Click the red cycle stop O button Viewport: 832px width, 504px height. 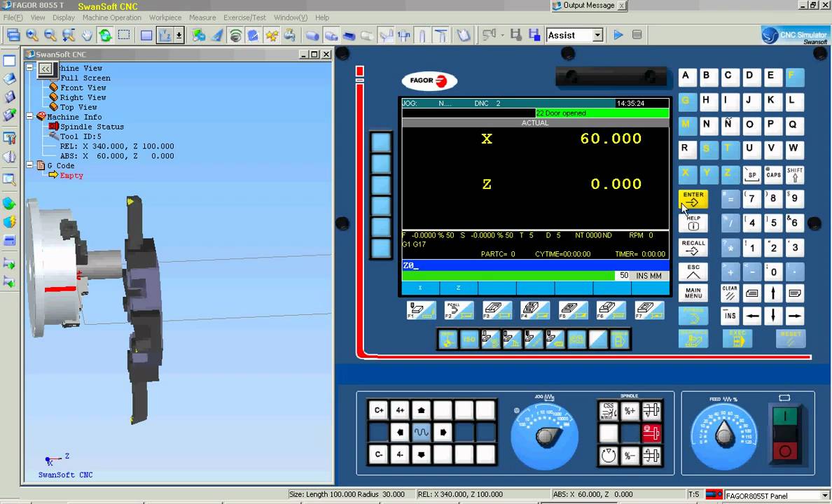point(785,451)
